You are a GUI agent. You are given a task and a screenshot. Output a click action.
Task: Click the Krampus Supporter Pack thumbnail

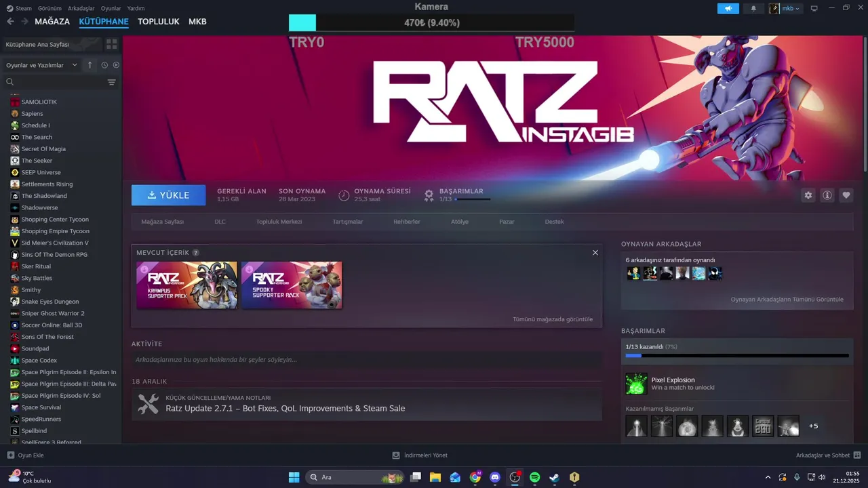(186, 285)
